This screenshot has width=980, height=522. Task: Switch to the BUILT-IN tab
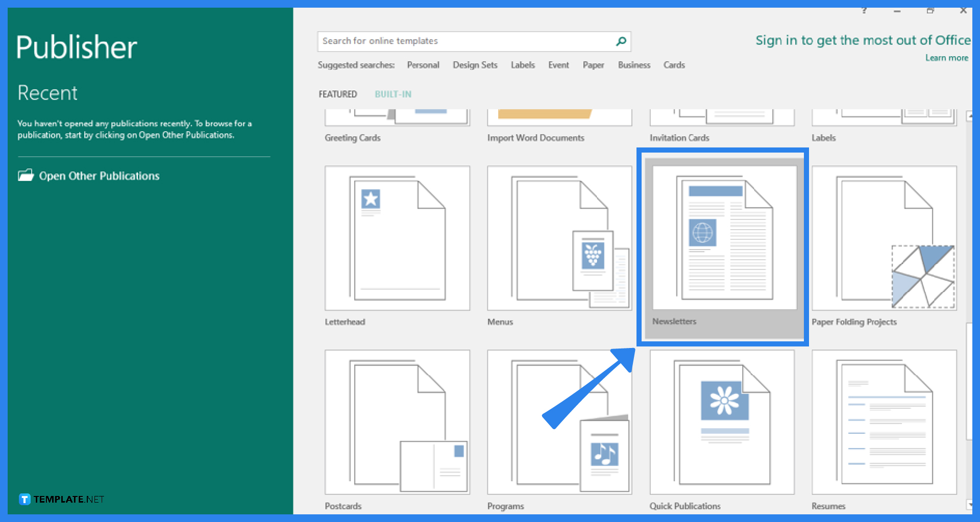tap(393, 94)
